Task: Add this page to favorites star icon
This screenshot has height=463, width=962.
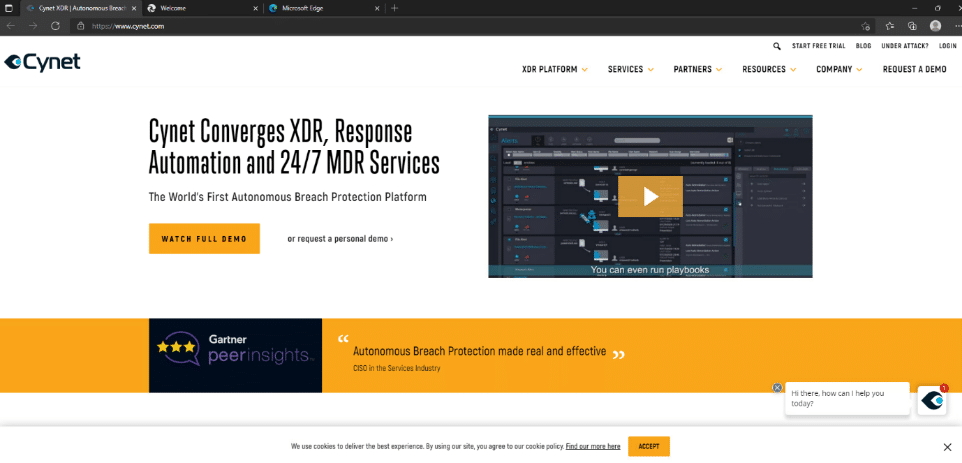Action: click(865, 26)
